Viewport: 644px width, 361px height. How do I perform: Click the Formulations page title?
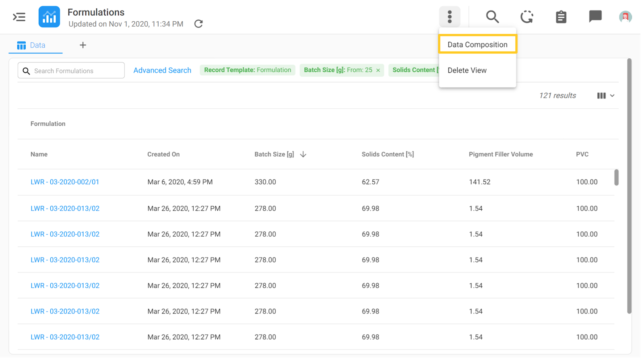tap(96, 12)
